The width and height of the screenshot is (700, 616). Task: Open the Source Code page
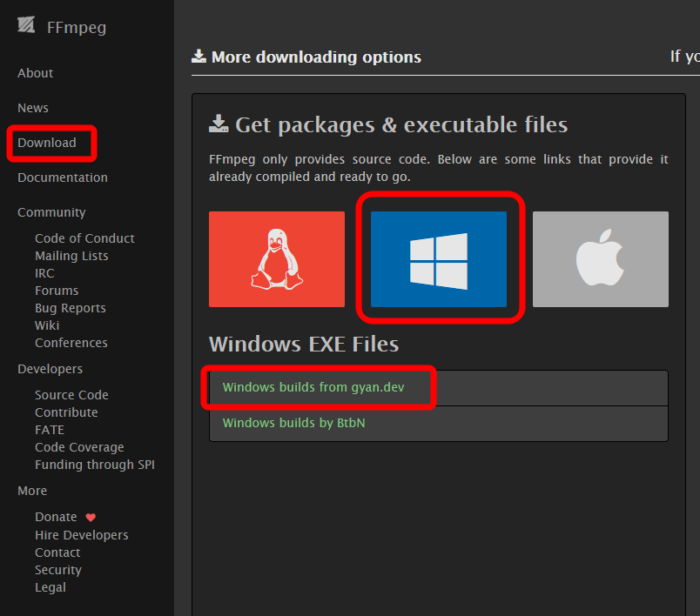tap(72, 395)
